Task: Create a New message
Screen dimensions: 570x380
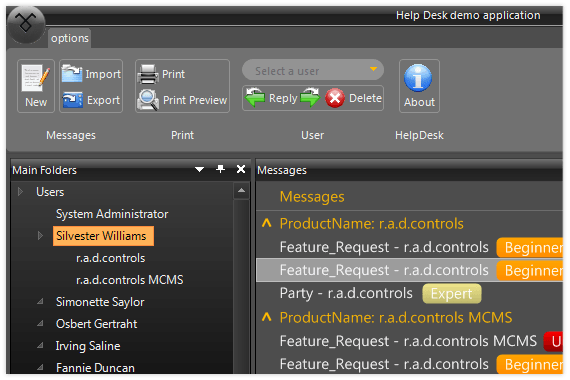Action: (x=36, y=86)
